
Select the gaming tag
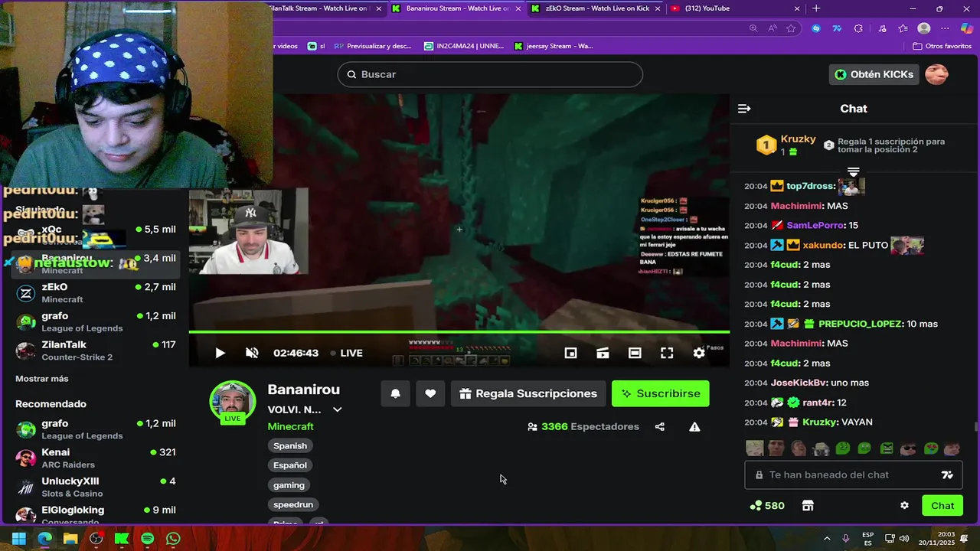click(289, 485)
